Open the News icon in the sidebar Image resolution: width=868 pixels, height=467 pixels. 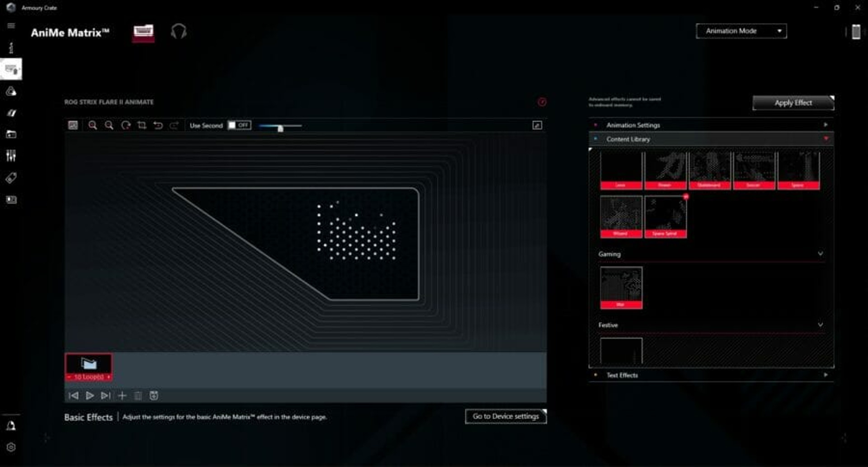[11, 200]
